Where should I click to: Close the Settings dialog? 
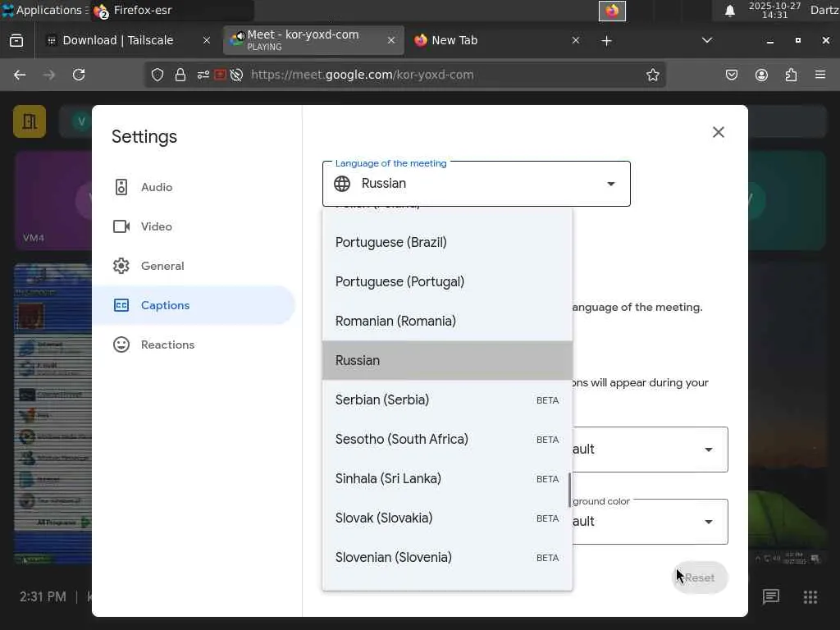(x=719, y=132)
